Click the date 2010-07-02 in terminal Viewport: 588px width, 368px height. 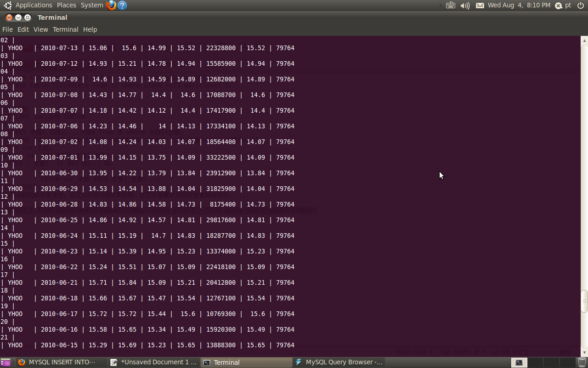(59, 142)
